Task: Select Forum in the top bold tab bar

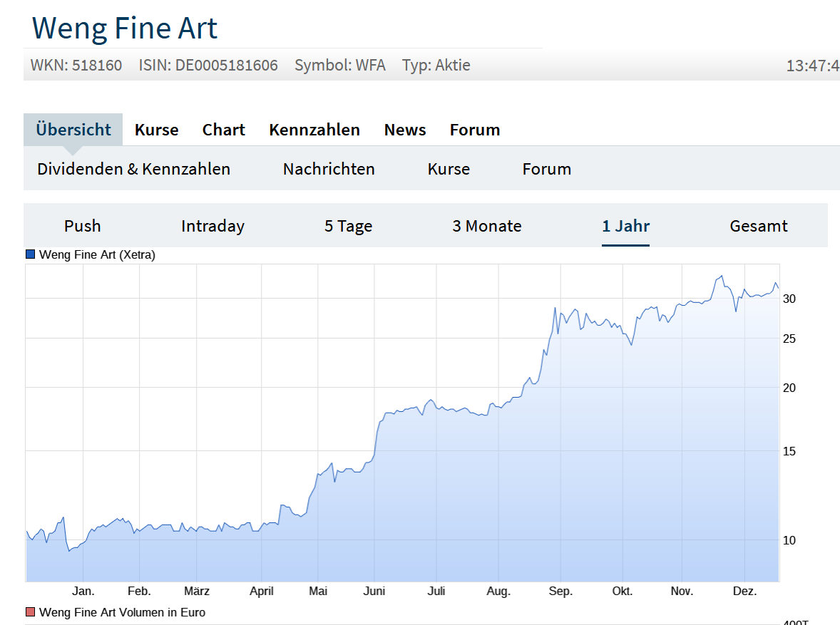Action: click(x=475, y=130)
